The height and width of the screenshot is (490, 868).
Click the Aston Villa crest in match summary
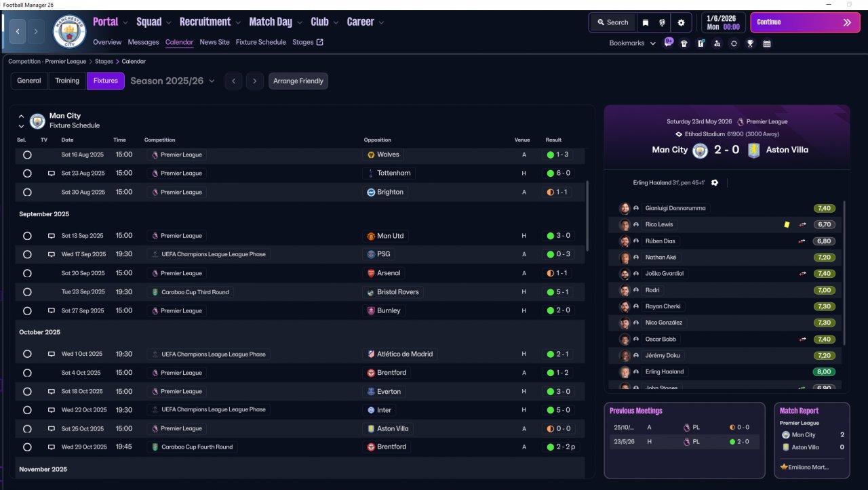753,150
